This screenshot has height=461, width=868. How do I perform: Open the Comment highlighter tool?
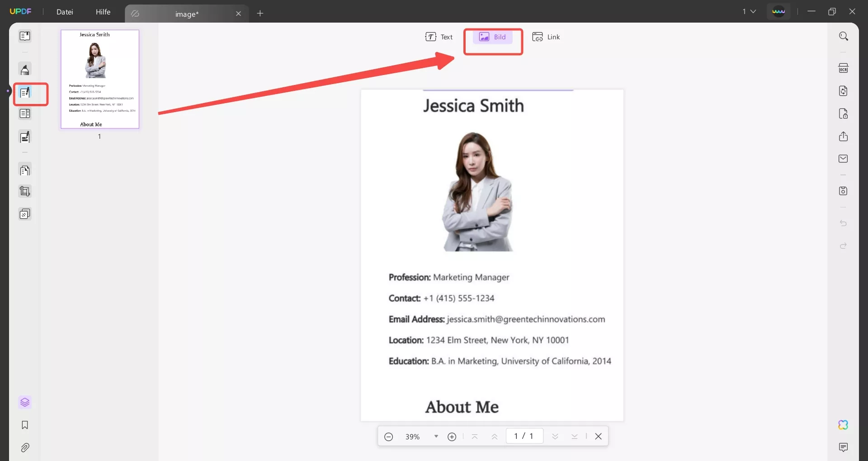click(25, 70)
